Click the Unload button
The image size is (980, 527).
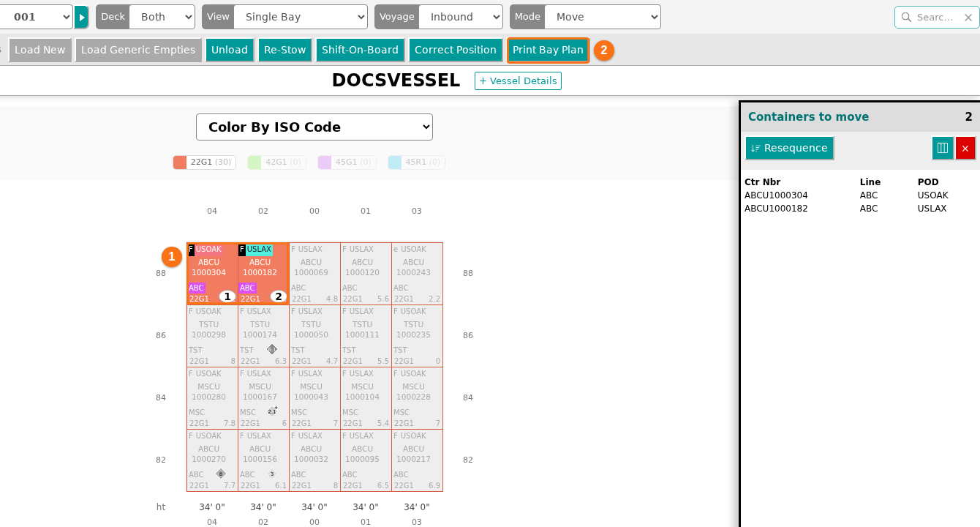pos(230,50)
